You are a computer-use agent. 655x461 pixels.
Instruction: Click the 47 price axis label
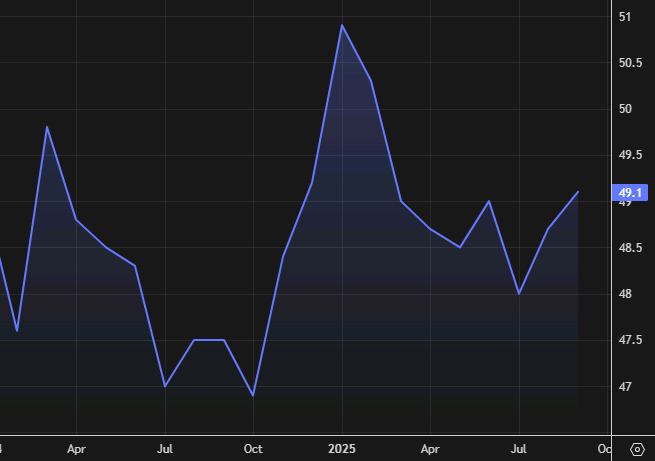(625, 387)
